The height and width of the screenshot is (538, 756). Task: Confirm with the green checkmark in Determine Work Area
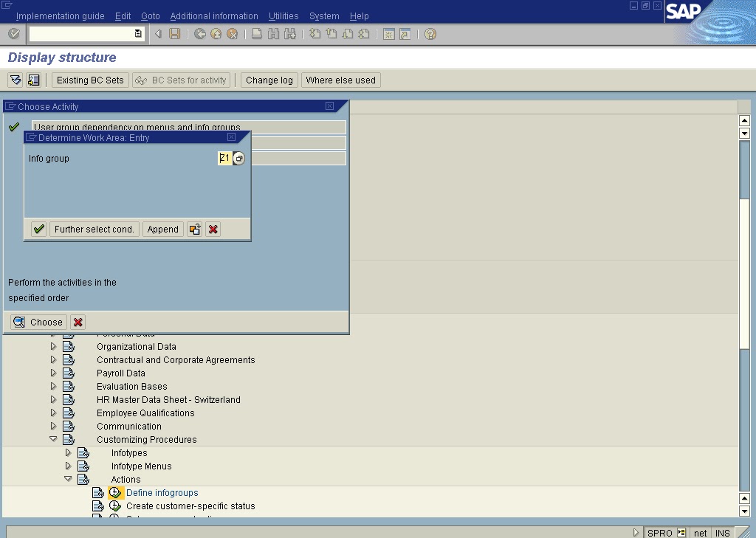(38, 229)
